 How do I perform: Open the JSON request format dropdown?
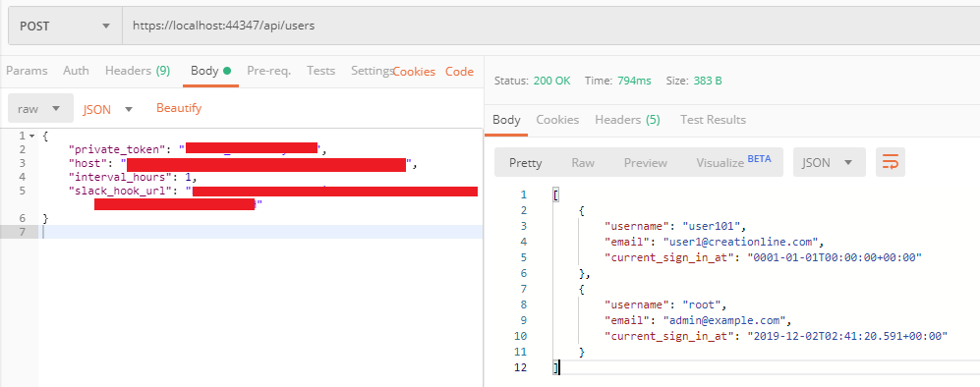[x=107, y=109]
